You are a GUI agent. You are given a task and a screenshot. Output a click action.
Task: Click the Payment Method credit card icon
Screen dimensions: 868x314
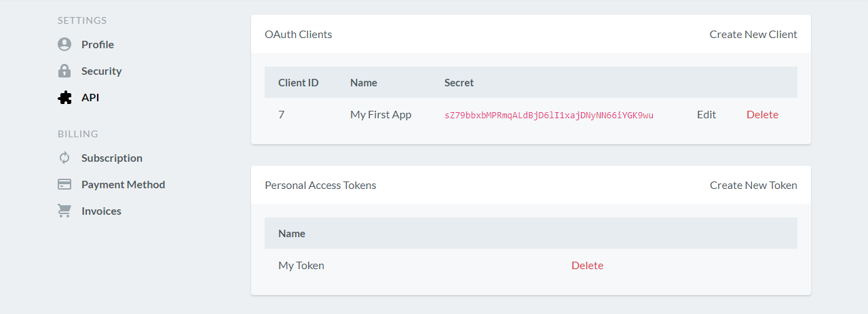coord(64,185)
